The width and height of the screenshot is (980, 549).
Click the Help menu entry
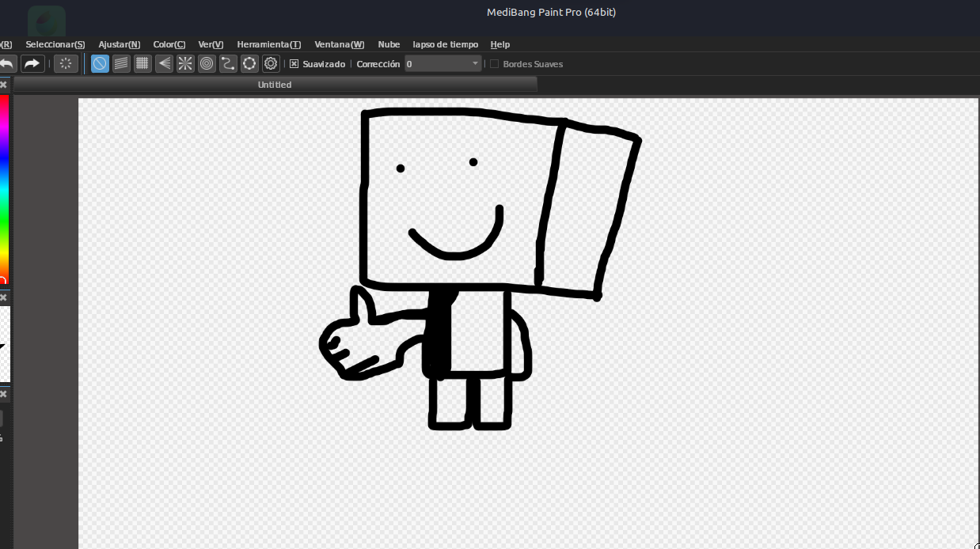[x=499, y=44]
